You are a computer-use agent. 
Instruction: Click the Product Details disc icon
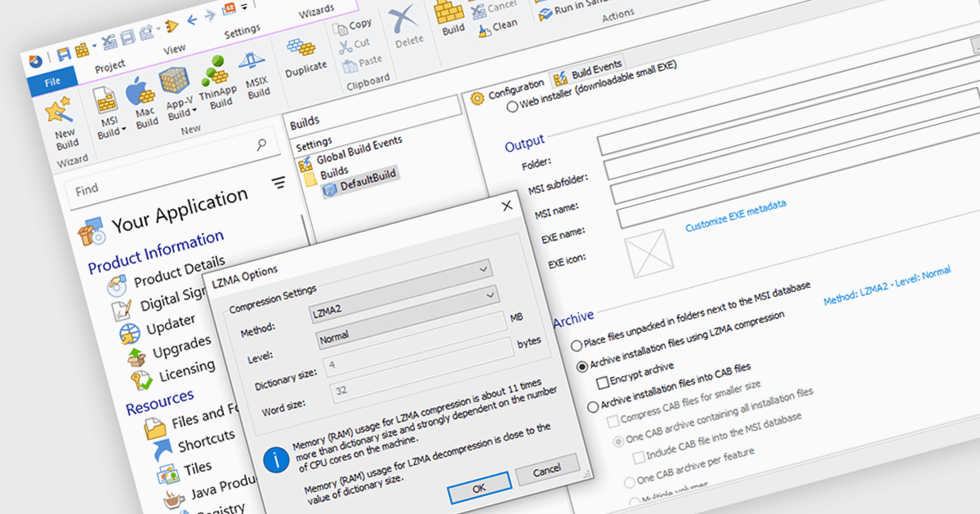(x=117, y=286)
